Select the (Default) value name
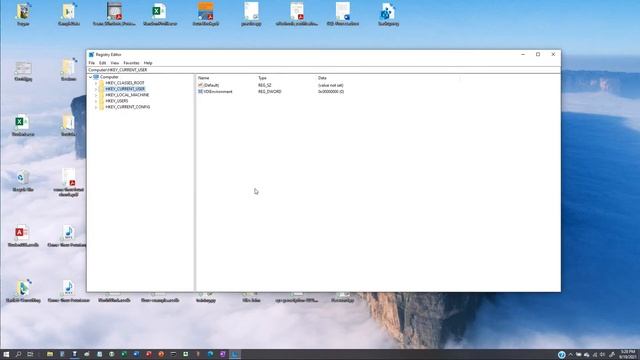Image resolution: width=640 pixels, height=360 pixels. (211, 85)
